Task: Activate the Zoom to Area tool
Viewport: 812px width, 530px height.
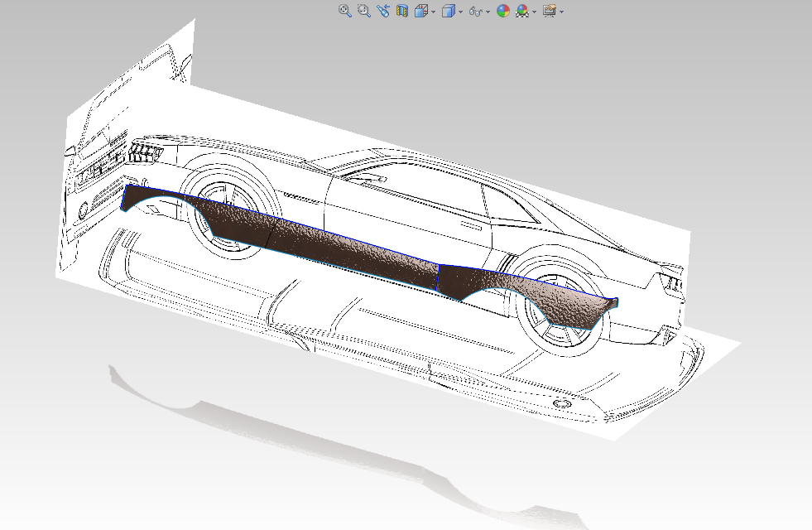Action: pyautogui.click(x=363, y=12)
